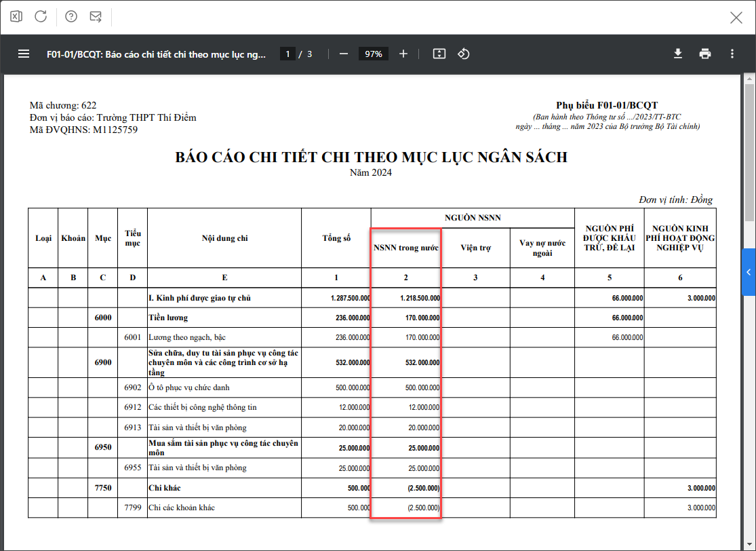
Task: Send the report by email icon
Action: 96,16
